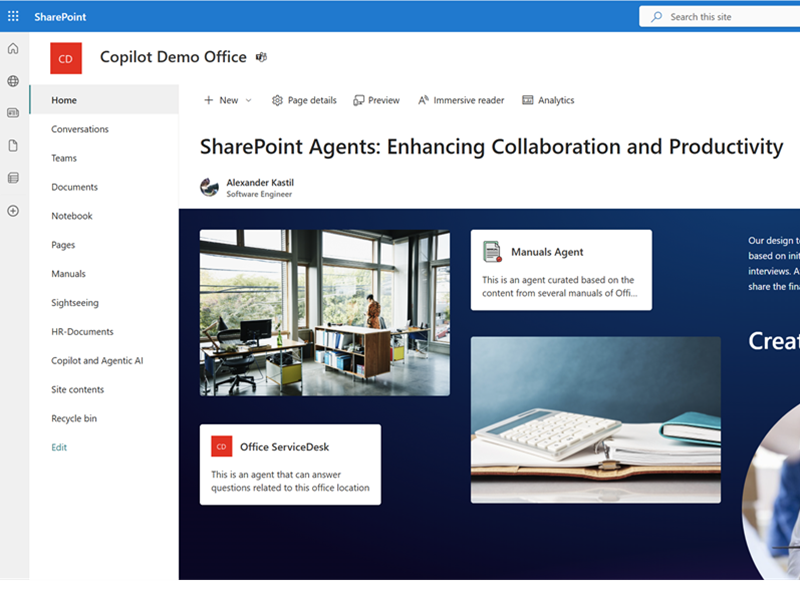
Task: Click the Create plus icon in left rail
Action: [12, 211]
